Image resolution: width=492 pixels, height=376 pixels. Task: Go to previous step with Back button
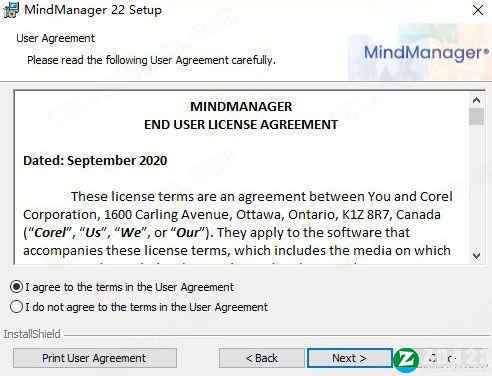262,358
